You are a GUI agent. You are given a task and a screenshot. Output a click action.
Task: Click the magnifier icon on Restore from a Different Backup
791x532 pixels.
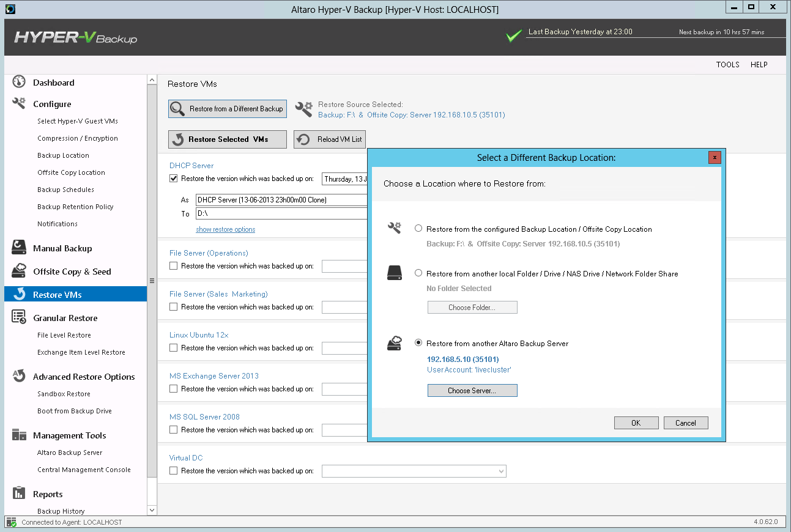178,109
